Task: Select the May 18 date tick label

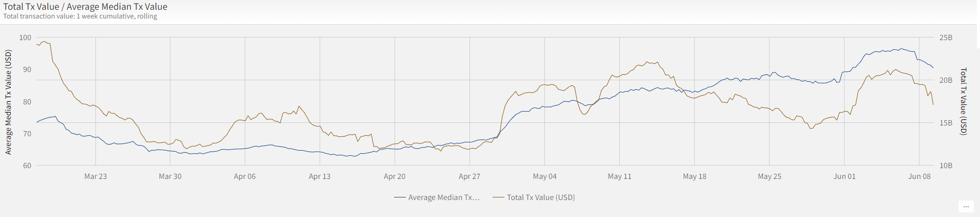Action: (694, 176)
